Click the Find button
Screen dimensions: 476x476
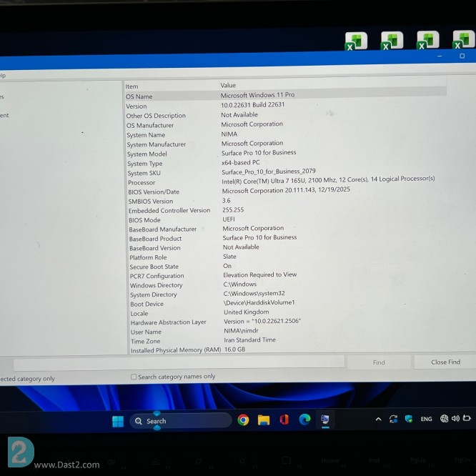pos(379,362)
